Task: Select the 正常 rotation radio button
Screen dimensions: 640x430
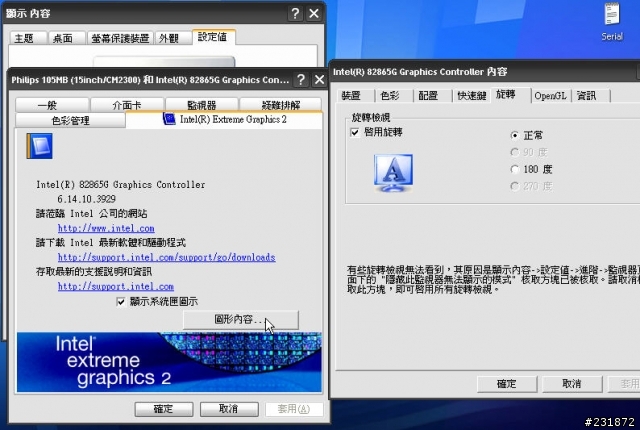Action: 514,135
